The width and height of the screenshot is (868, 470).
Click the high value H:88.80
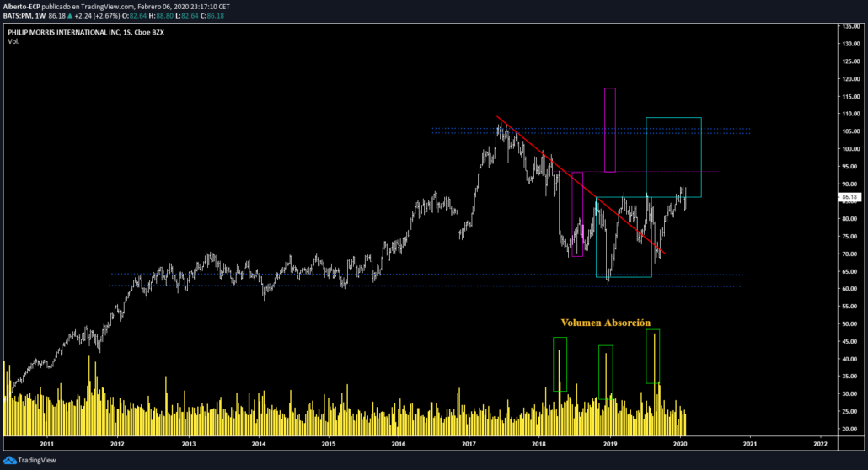(x=159, y=16)
